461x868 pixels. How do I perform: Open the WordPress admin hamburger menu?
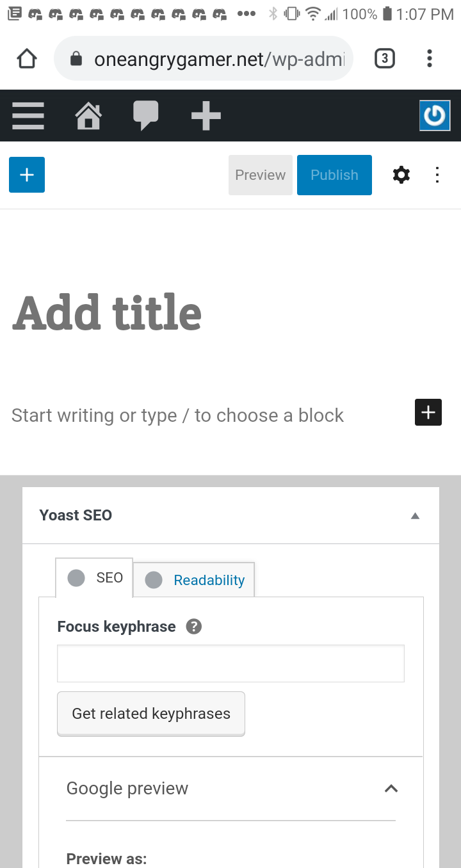(28, 116)
